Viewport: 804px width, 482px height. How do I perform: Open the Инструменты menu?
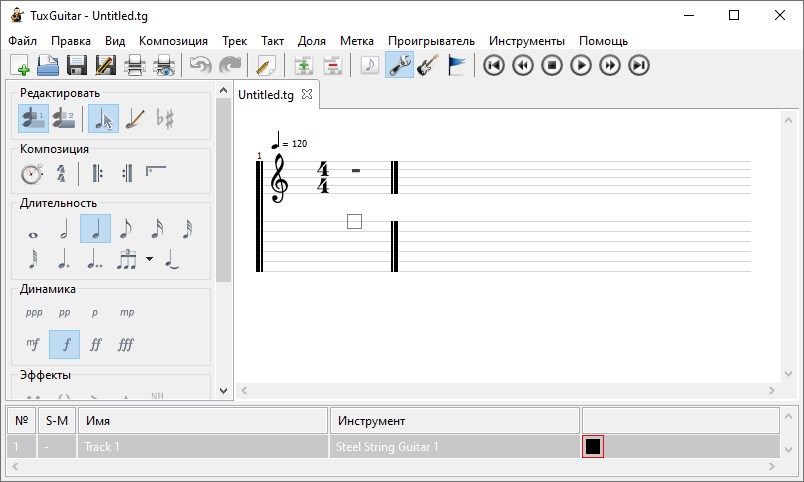tap(527, 41)
